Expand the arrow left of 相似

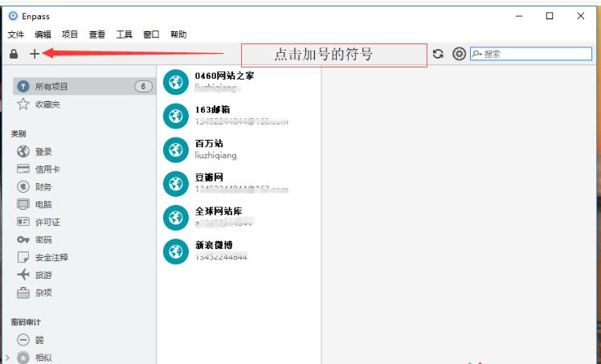click(x=7, y=358)
